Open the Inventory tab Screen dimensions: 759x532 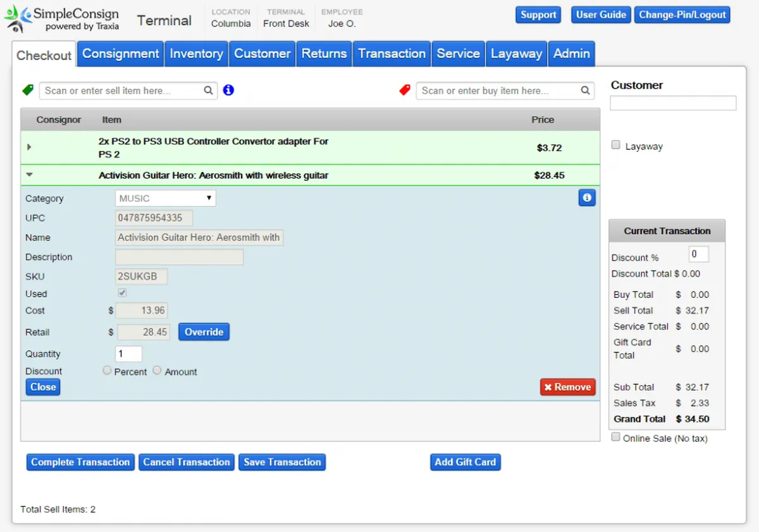(x=196, y=54)
